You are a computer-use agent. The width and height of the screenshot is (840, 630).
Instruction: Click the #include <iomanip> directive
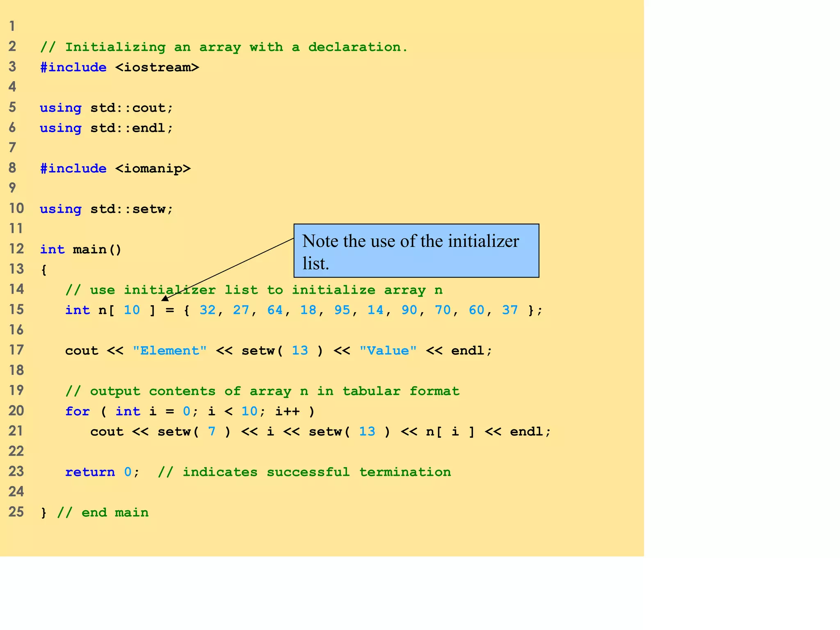click(115, 169)
